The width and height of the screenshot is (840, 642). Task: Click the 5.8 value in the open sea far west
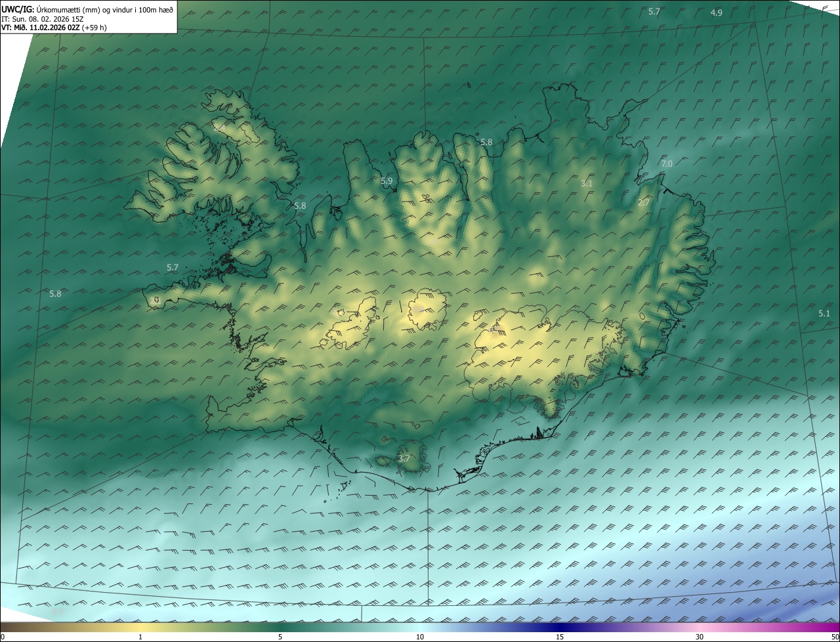click(x=55, y=293)
